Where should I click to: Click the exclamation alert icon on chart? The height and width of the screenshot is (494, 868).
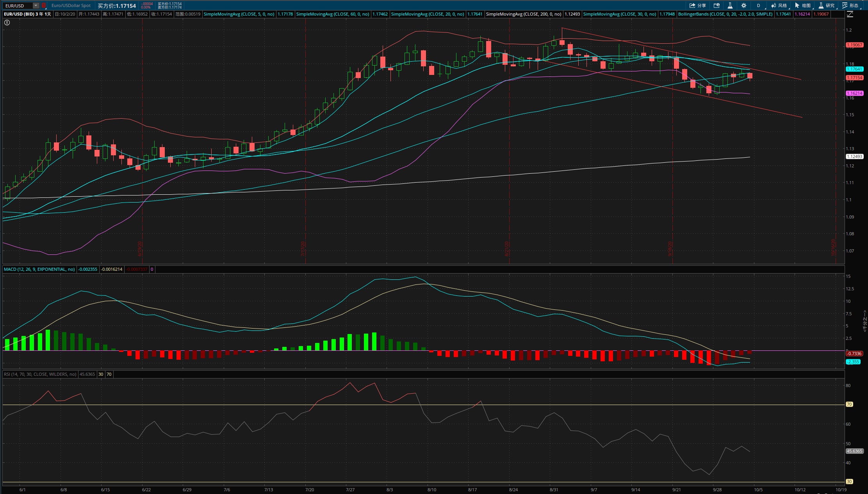[x=7, y=23]
